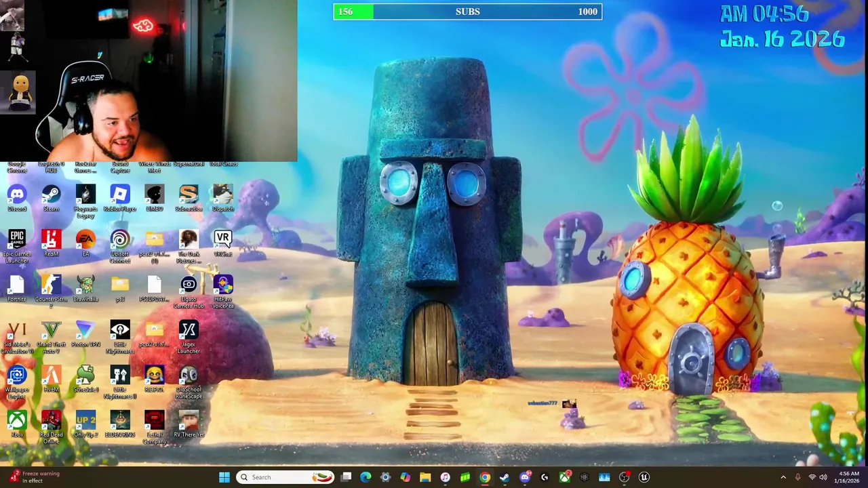
Task: Select the ps3 folder on the desktop
Action: coord(120,289)
